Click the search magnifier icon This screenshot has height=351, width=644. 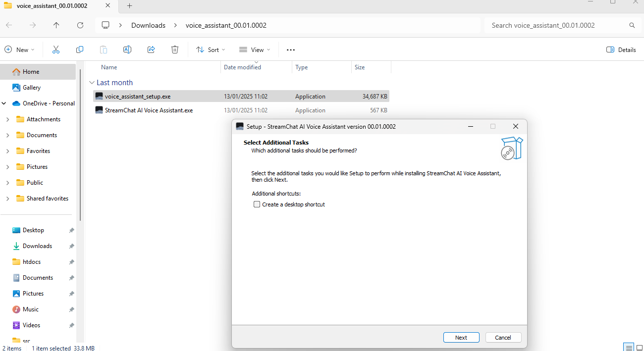point(632,25)
